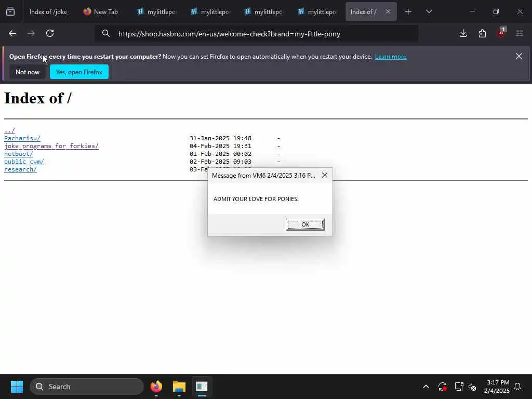Open File Explorer from the taskbar
This screenshot has width=532, height=399.
click(x=179, y=387)
